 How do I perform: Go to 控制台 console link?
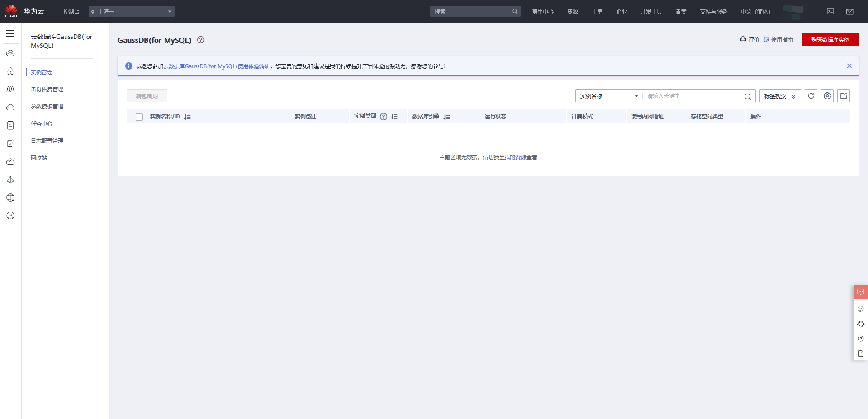click(71, 12)
